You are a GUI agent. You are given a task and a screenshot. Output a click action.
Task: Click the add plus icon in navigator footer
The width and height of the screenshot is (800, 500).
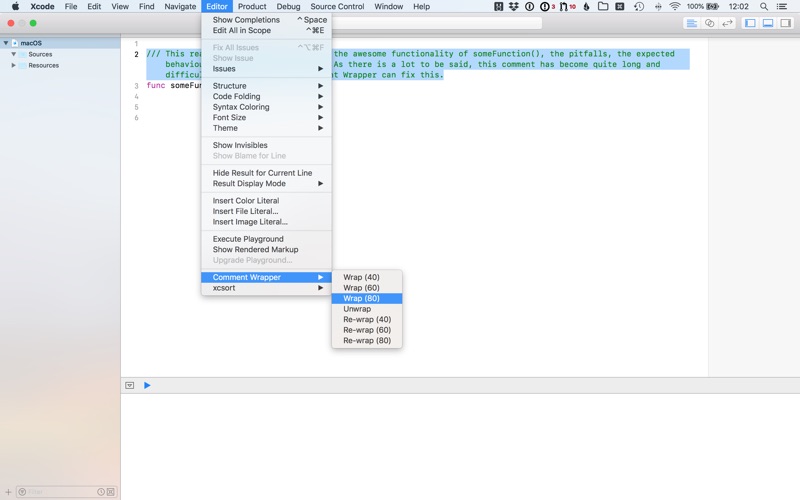pyautogui.click(x=8, y=492)
